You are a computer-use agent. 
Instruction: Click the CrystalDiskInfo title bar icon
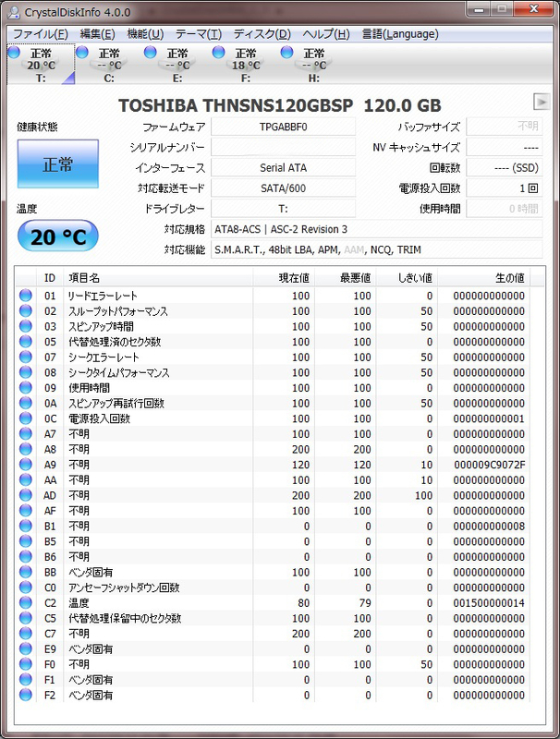(x=15, y=12)
